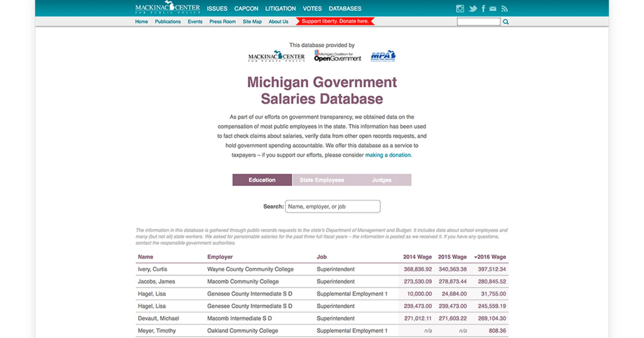Click the magnifying glass search icon
Screen dimensions: 644x338
click(x=506, y=22)
